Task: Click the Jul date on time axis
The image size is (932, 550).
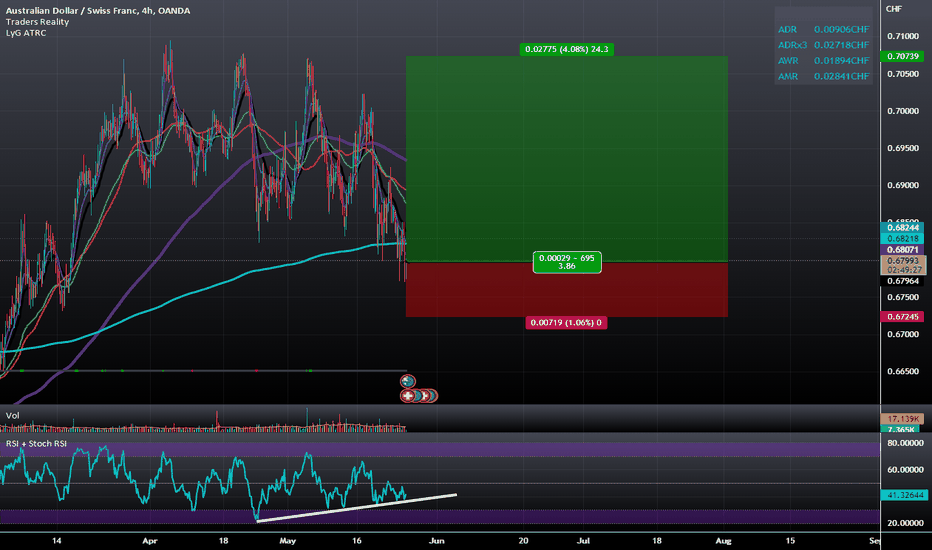Action: [584, 540]
